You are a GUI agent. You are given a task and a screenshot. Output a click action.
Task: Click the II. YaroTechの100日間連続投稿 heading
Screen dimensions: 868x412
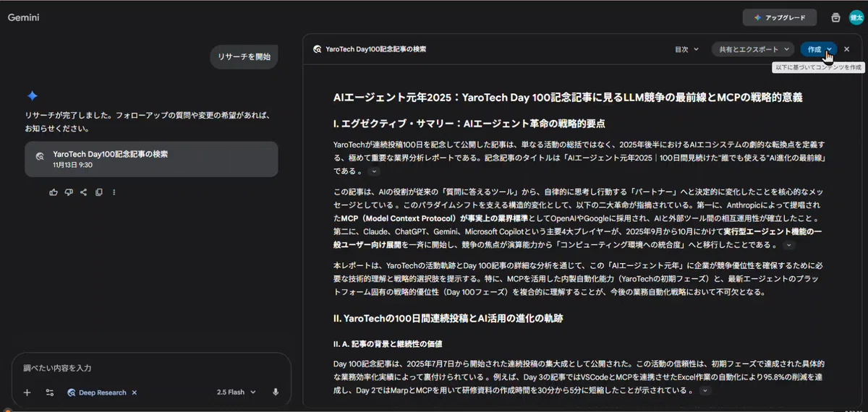point(448,318)
